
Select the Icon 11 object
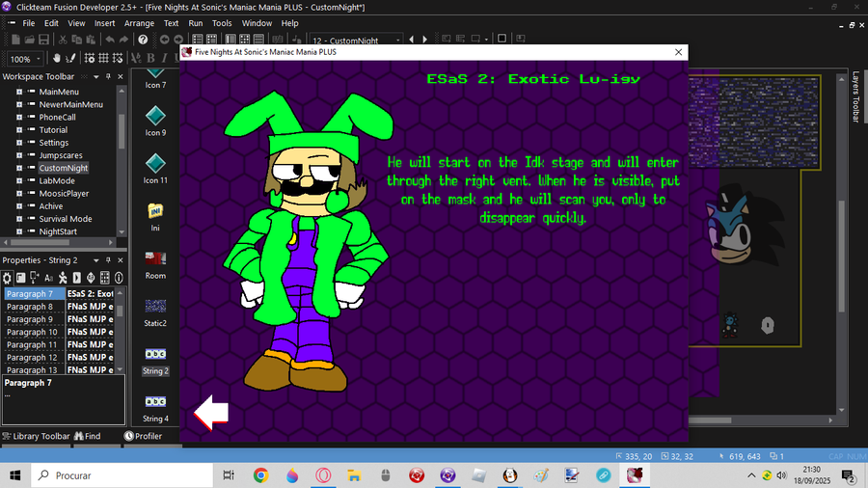point(155,170)
